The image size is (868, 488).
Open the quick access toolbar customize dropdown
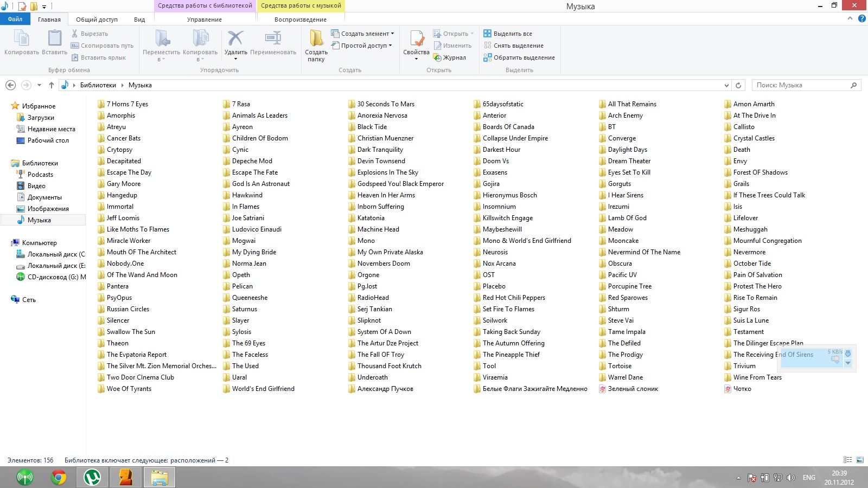44,7
